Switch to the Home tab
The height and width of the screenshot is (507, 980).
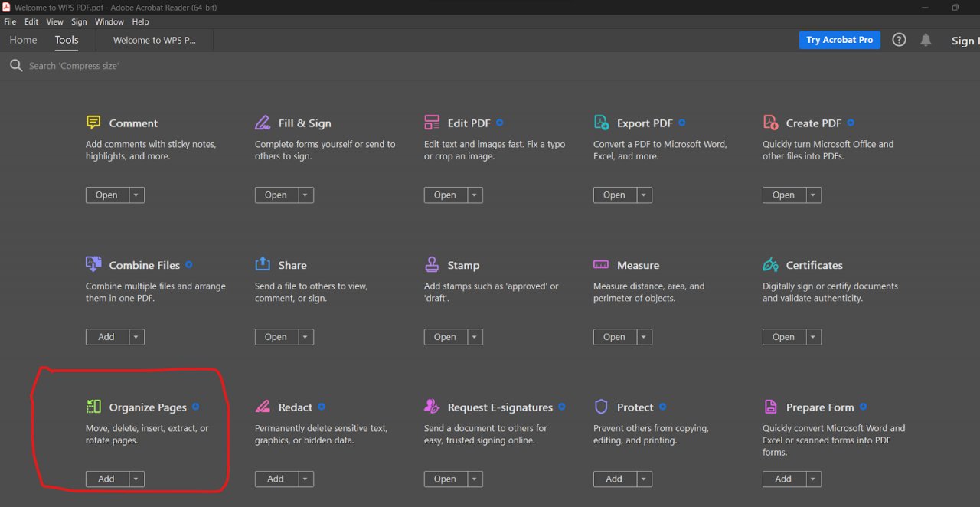click(x=23, y=40)
